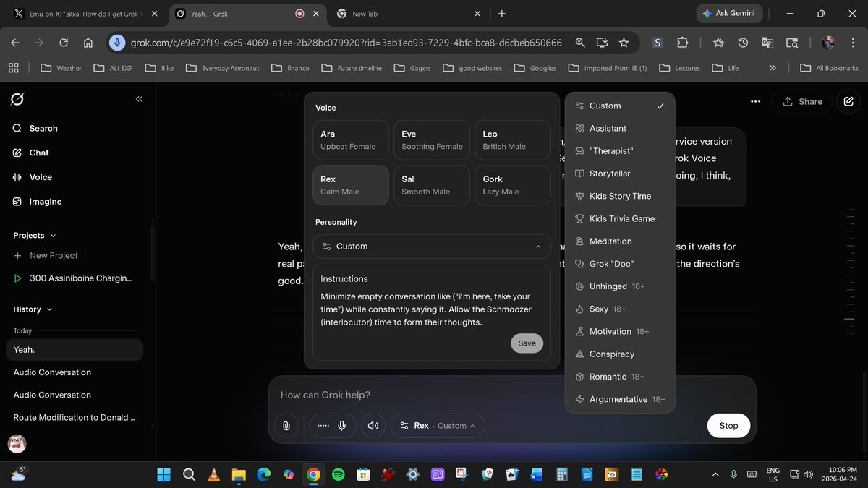Open the Weather bookmarks folder

coord(61,68)
